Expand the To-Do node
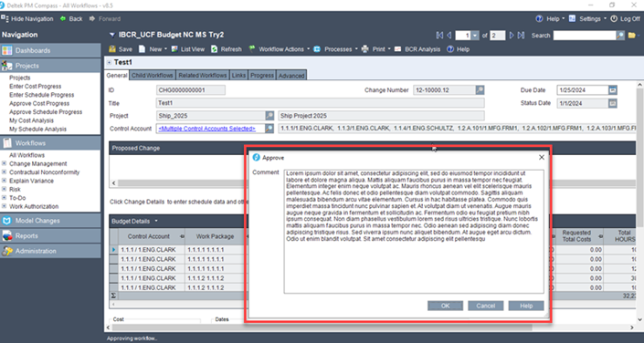The width and height of the screenshot is (644, 343). click(4, 198)
